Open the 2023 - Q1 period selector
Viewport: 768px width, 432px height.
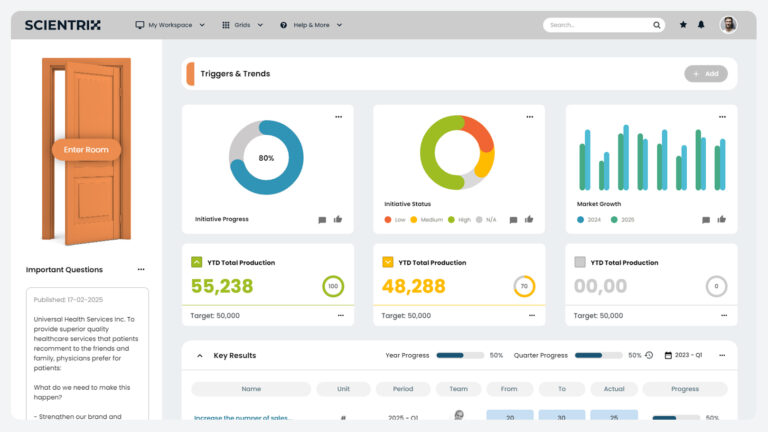[685, 355]
